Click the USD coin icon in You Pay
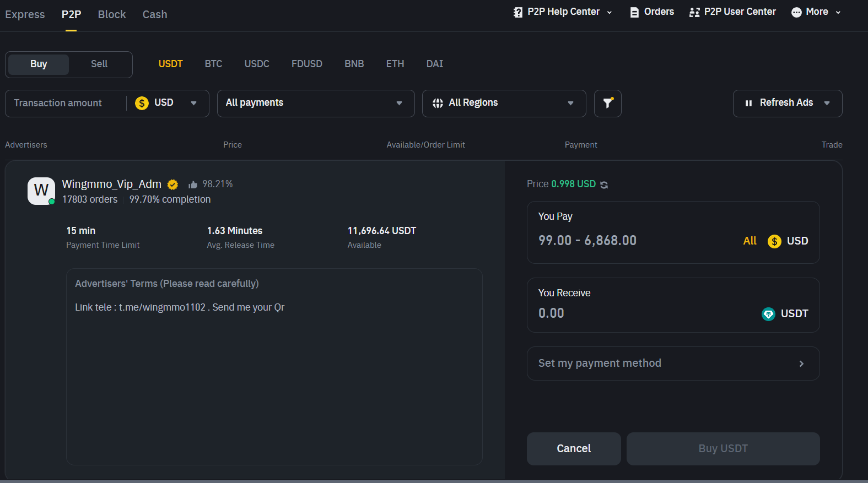The image size is (868, 483). 774,241
